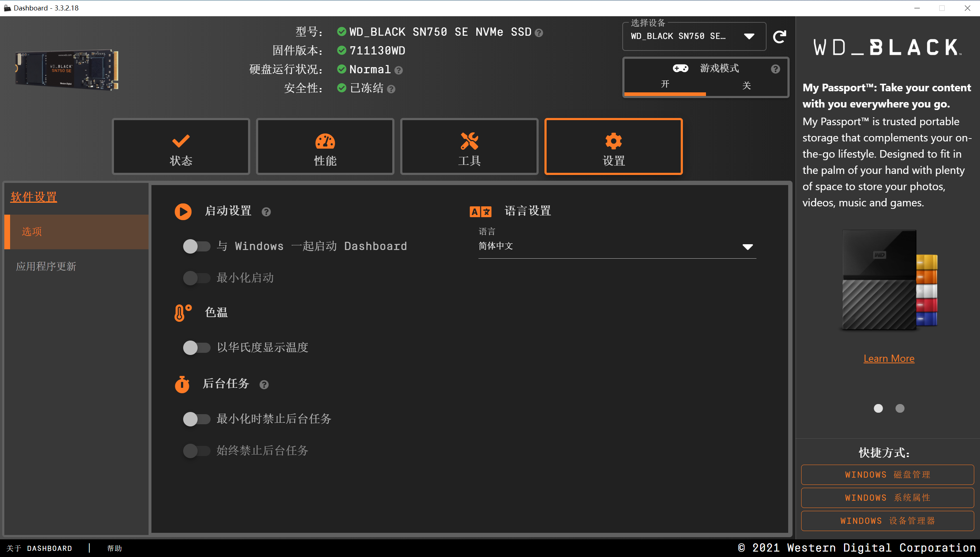Click the thermometer icon beside 色温
This screenshot has width=980, height=557.
183,313
